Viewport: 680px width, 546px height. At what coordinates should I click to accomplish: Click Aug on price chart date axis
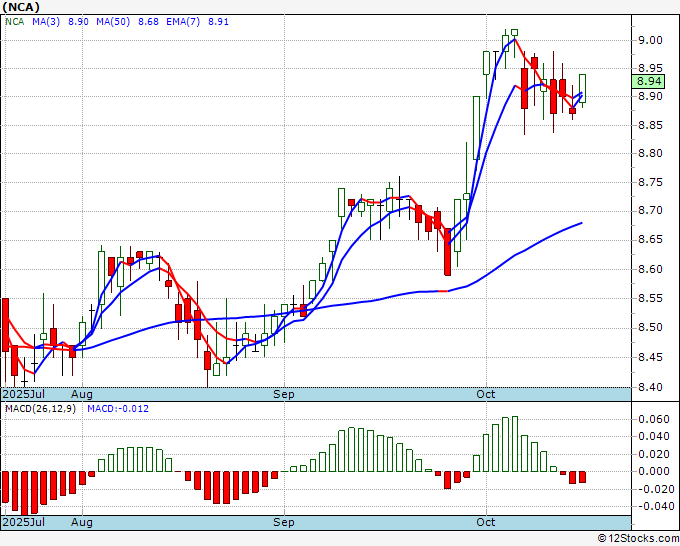pos(82,394)
